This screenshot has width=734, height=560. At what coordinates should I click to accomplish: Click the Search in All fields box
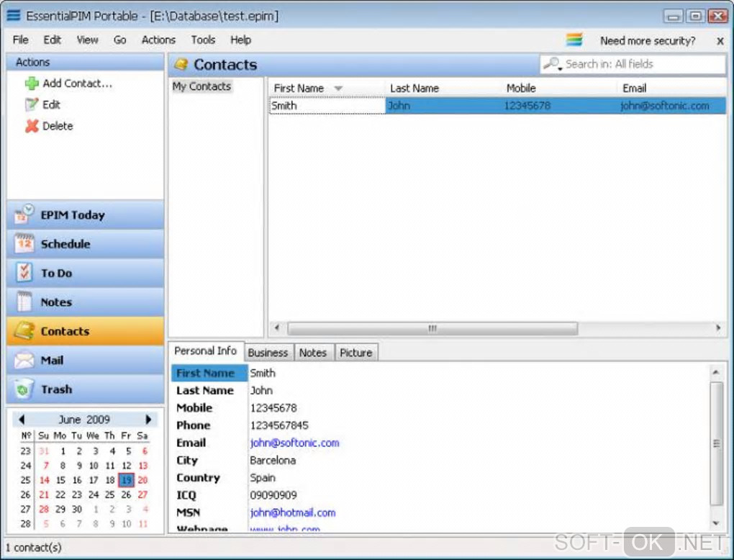(x=633, y=64)
